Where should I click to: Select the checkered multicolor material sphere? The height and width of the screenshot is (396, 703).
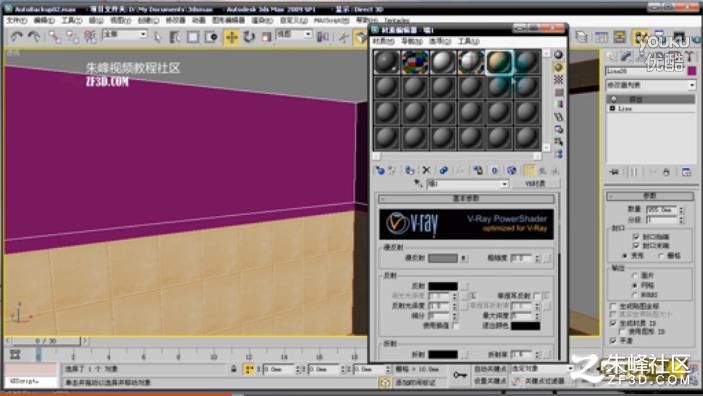coord(414,62)
